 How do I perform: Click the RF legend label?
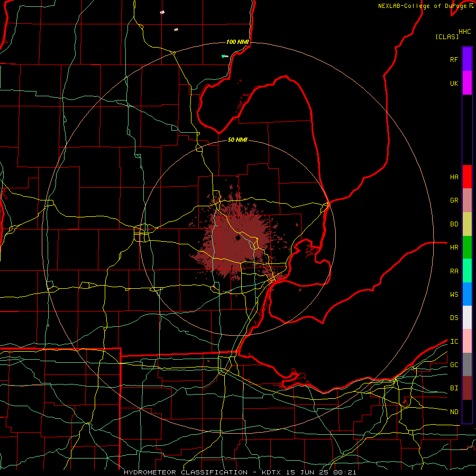pyautogui.click(x=454, y=59)
